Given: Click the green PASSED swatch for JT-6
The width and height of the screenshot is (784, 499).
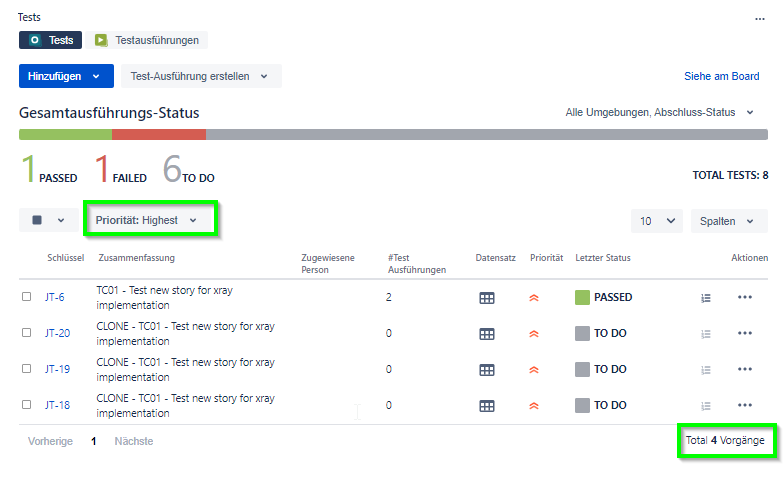Looking at the screenshot, I should pyautogui.click(x=582, y=298).
